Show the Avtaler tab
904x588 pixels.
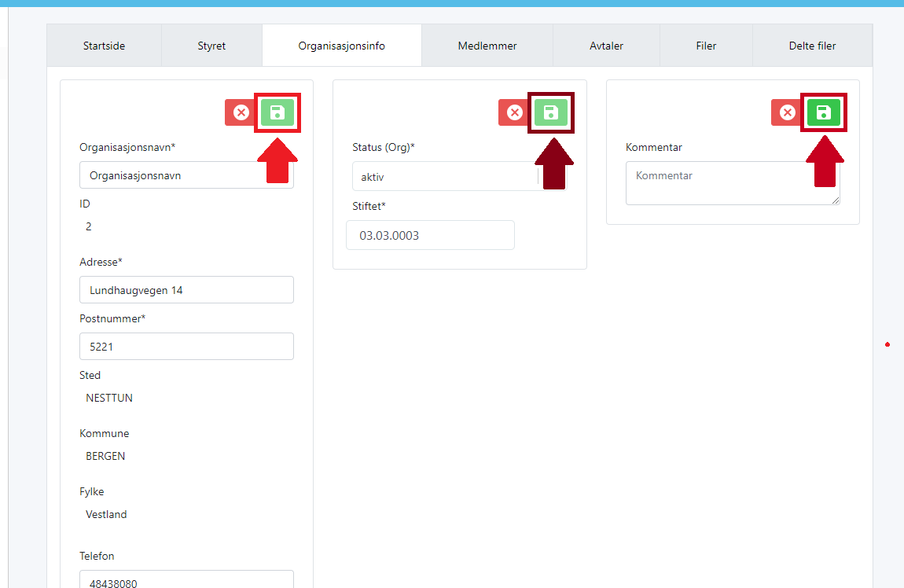click(x=606, y=46)
